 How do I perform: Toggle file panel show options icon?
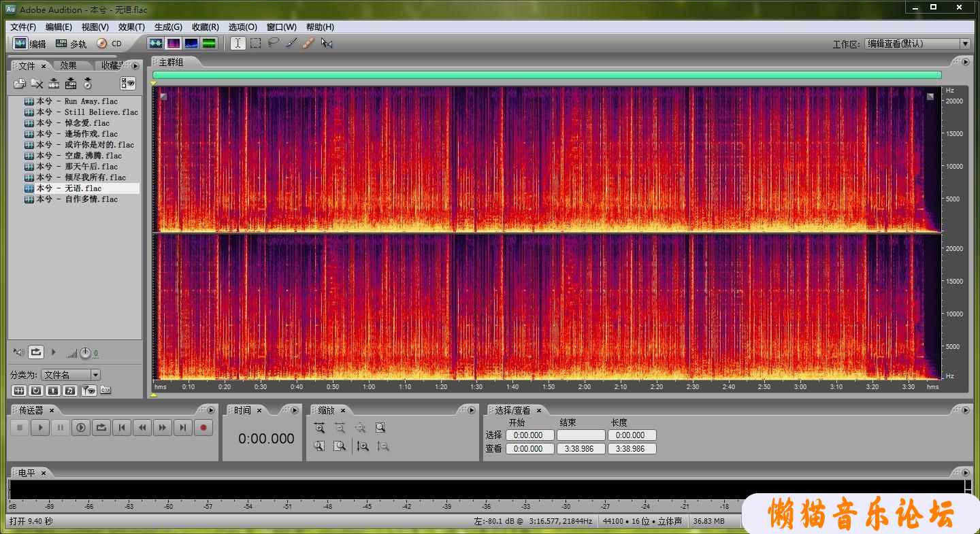pos(128,83)
